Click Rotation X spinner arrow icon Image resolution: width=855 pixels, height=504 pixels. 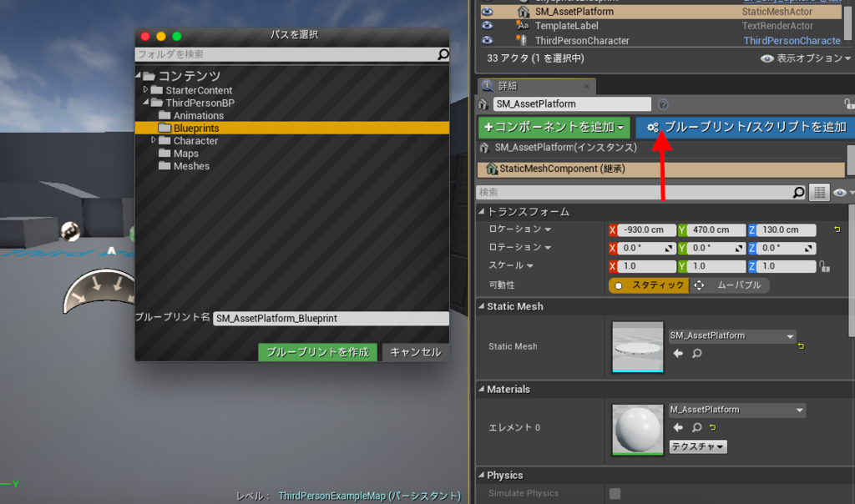click(x=669, y=249)
